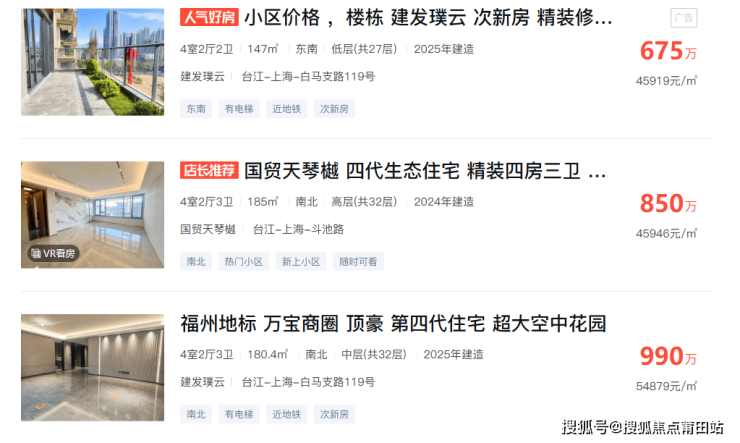Open listing titled 小区价格 楼栋 建发璞云
The image size is (740, 443).
428,18
